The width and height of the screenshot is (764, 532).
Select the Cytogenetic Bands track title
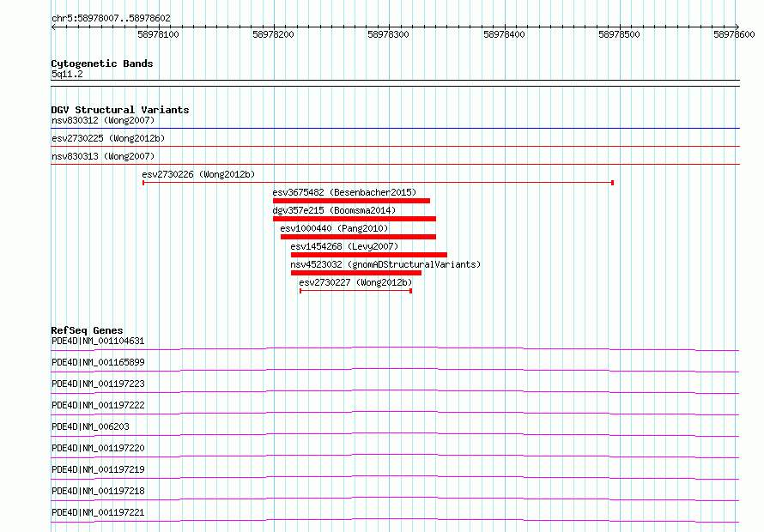tap(102, 63)
